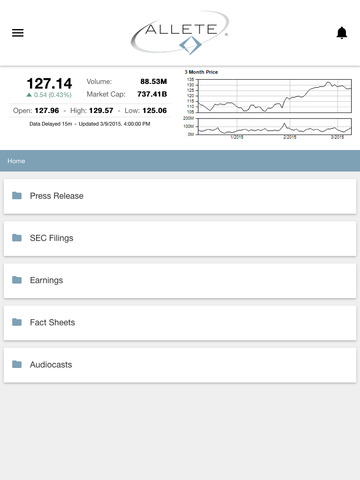Tap the green 0.54 price change indicator
The width and height of the screenshot is (360, 480).
click(49, 95)
